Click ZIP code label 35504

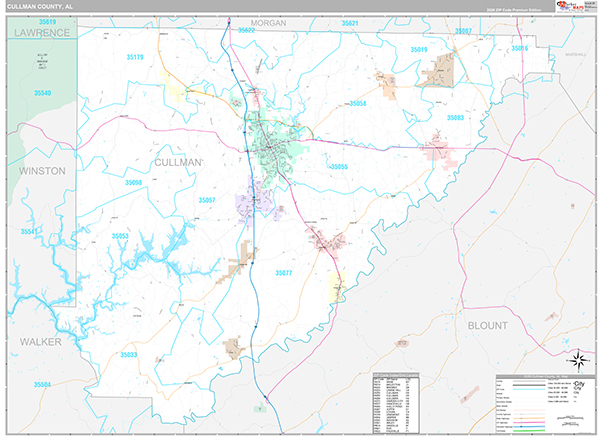42,384
